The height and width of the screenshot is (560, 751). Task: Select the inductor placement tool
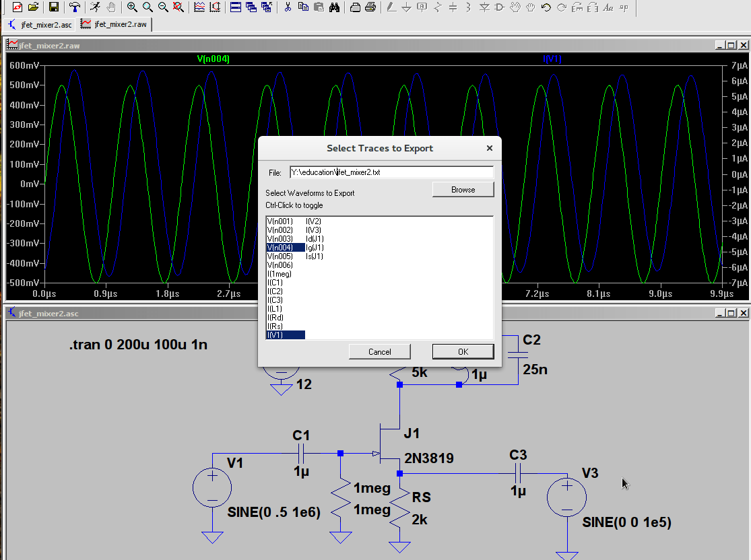[467, 9]
